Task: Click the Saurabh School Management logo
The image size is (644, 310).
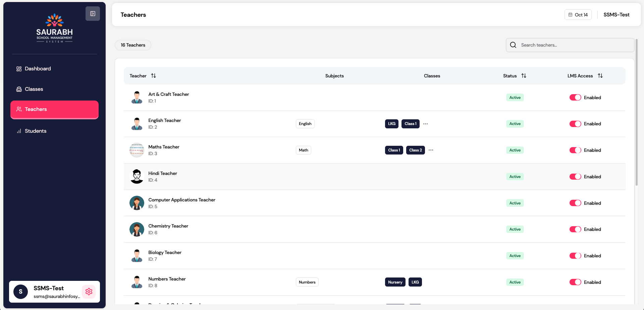Action: pyautogui.click(x=54, y=28)
